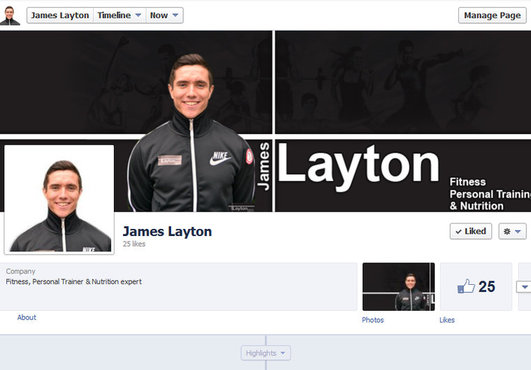Image resolution: width=531 pixels, height=370 pixels.
Task: Click the small profile avatar in top bar
Action: click(x=10, y=15)
